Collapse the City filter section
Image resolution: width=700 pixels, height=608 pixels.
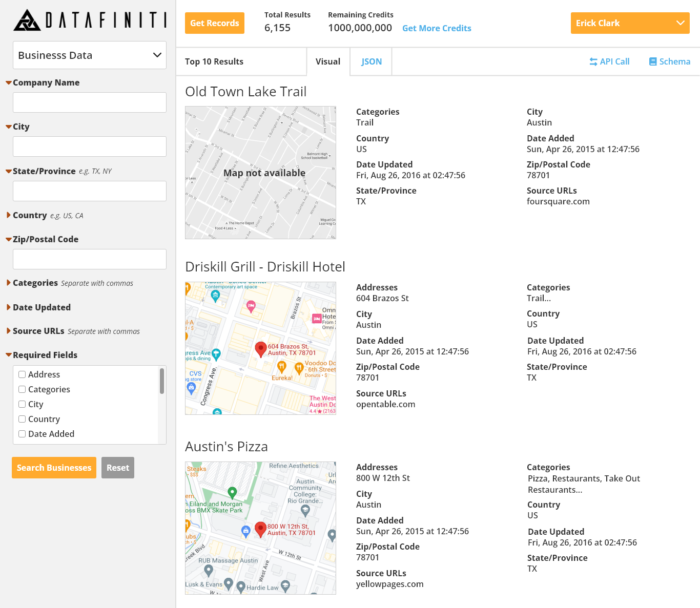[9, 127]
